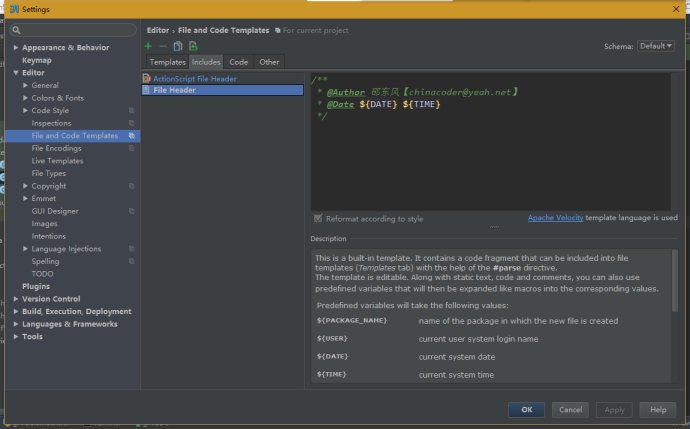Open Plugins settings page
The width and height of the screenshot is (690, 429).
tap(36, 286)
